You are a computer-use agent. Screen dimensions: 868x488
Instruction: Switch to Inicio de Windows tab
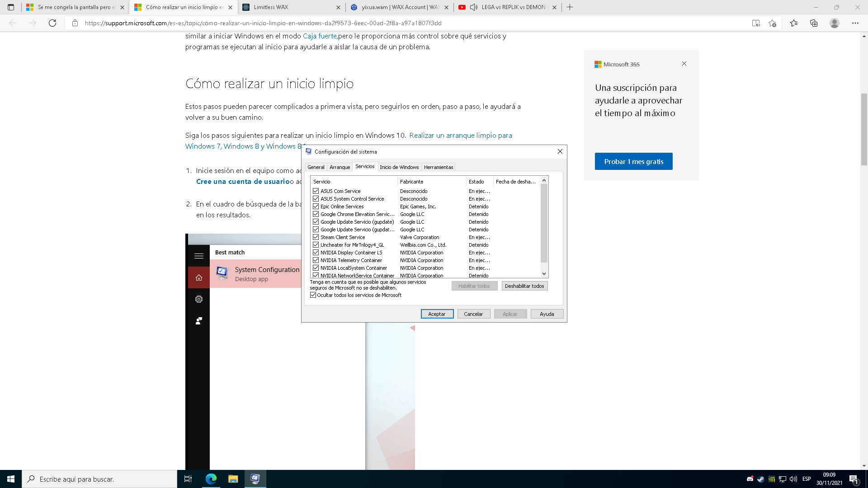(399, 167)
